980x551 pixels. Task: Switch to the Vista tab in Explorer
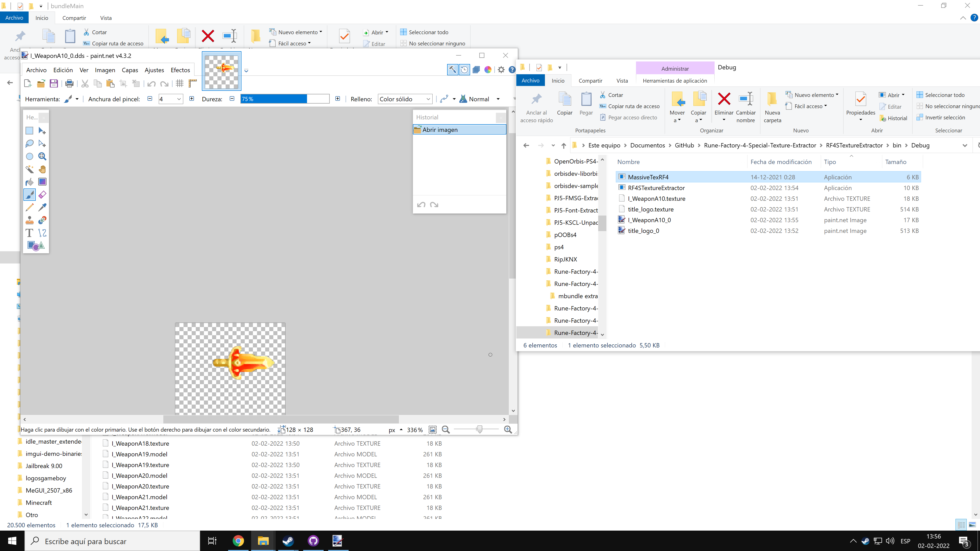(x=622, y=81)
